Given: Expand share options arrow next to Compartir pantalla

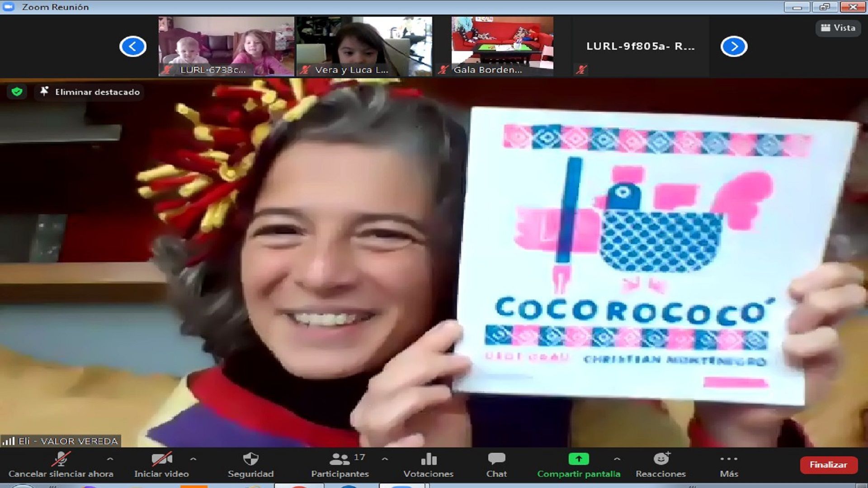Looking at the screenshot, I should pyautogui.click(x=617, y=459).
